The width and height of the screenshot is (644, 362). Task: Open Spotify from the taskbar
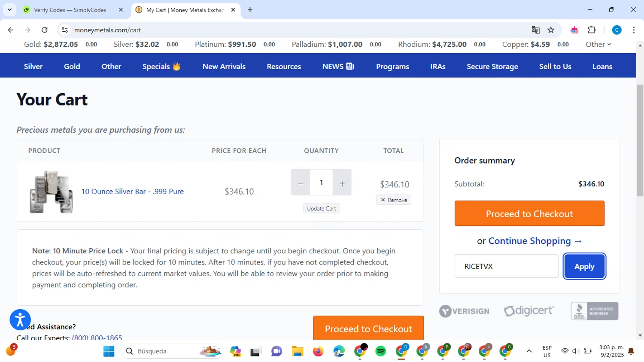coord(380,351)
